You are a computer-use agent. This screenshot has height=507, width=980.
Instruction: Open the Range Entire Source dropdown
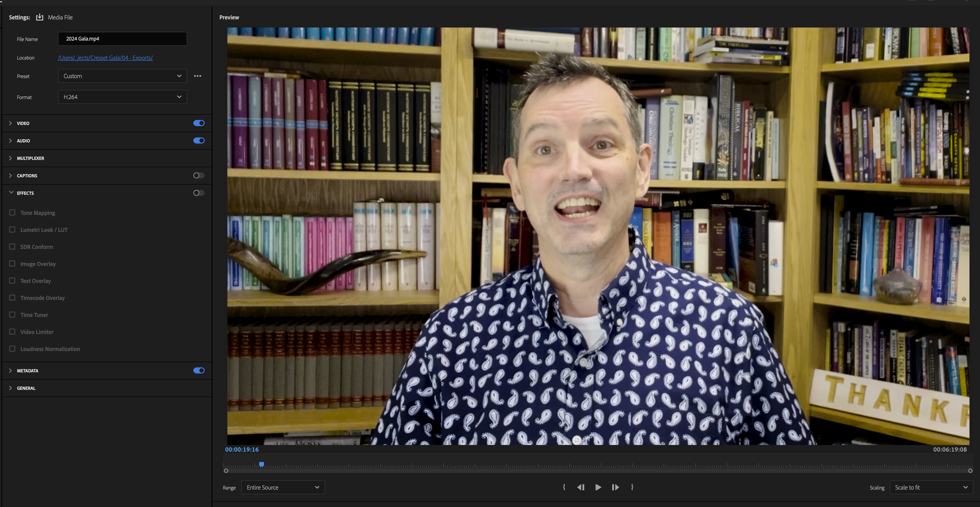click(x=283, y=487)
